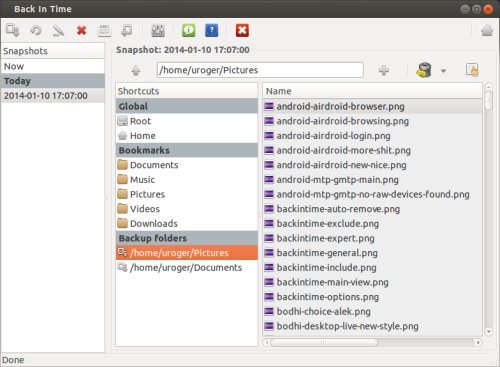Select backintime-exclude.png
Screen dimensions: 500x367
click(x=372, y=224)
